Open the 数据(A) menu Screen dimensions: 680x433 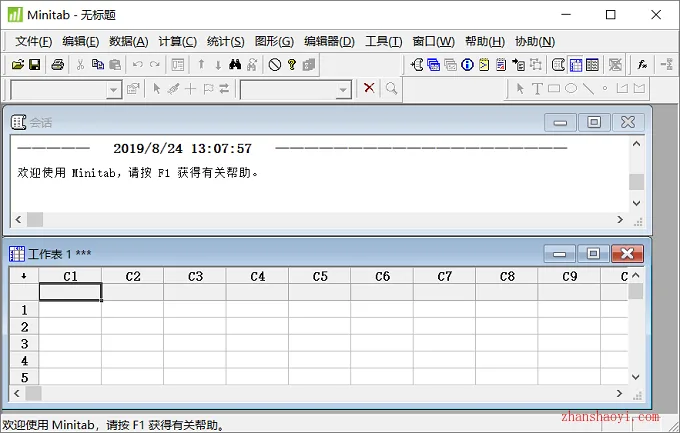(x=128, y=42)
